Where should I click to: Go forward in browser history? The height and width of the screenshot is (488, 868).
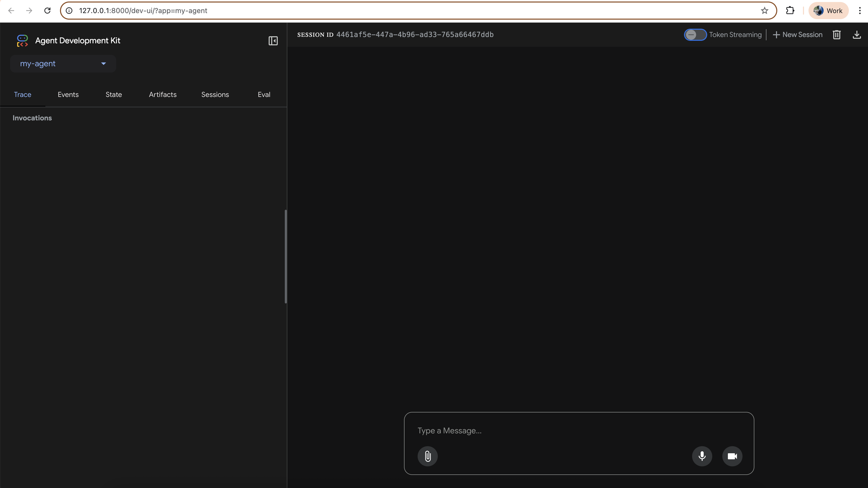pyautogui.click(x=29, y=10)
